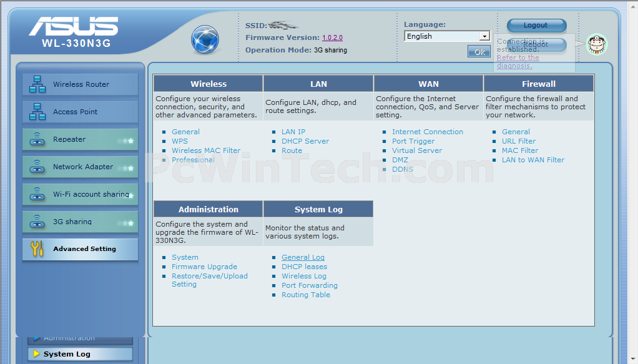This screenshot has height=364, width=638.
Task: Open Restore/Save/Upload Setting page
Action: pos(210,280)
